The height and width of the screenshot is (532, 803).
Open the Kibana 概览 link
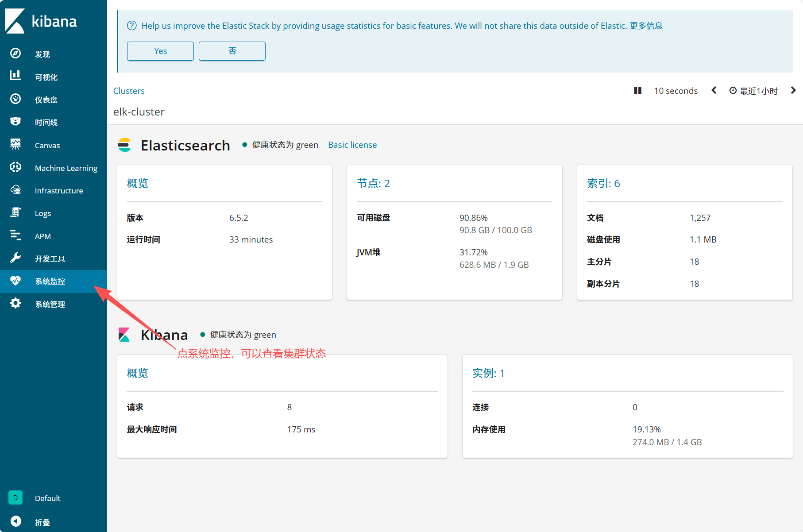click(x=138, y=373)
